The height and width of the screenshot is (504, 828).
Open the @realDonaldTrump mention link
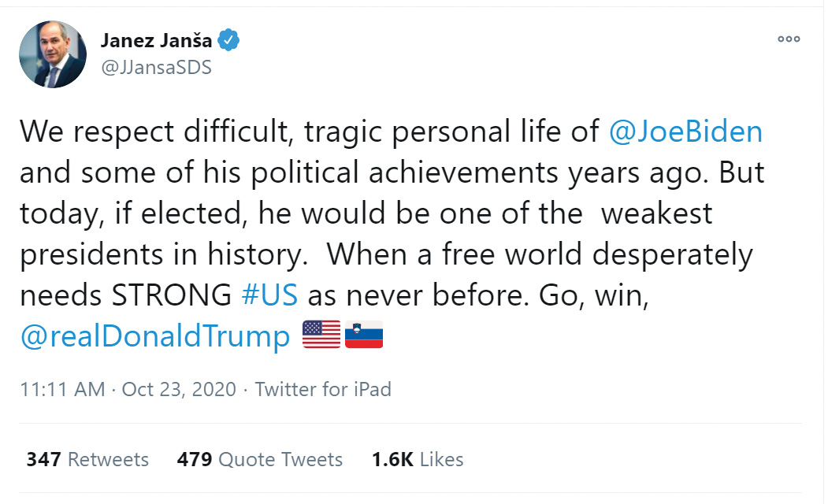point(155,336)
